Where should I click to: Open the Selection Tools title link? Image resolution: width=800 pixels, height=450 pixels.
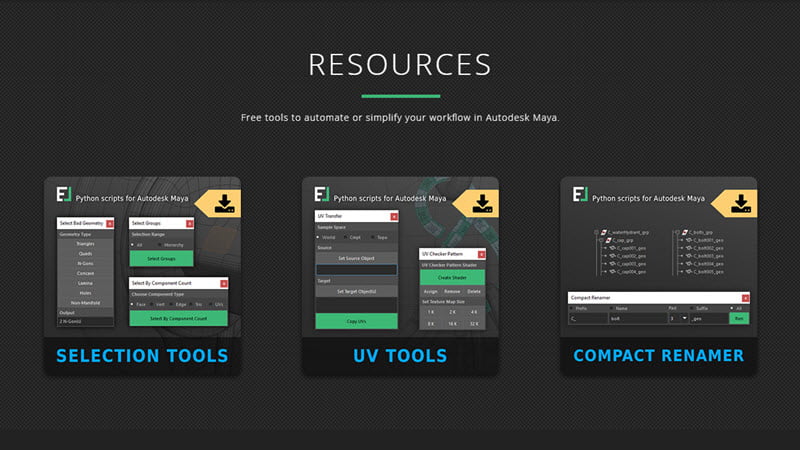[x=142, y=356]
